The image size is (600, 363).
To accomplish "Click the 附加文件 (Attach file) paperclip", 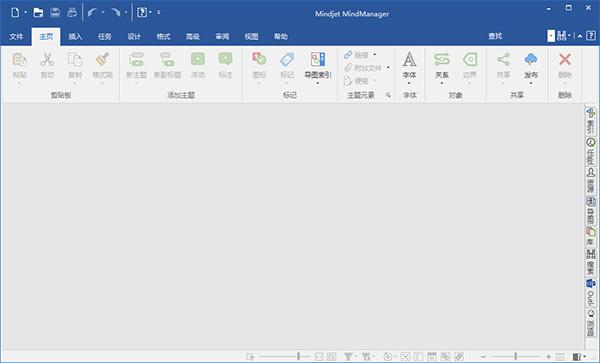I will coord(348,68).
